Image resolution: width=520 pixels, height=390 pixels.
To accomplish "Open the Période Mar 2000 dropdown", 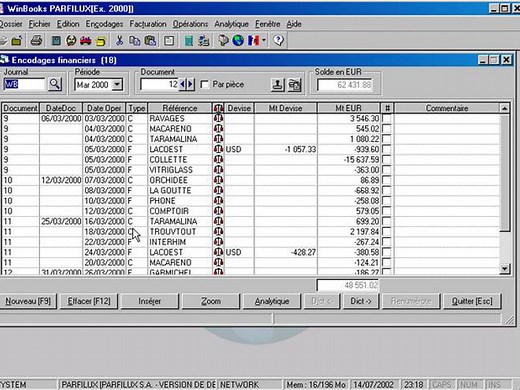I will (x=117, y=85).
